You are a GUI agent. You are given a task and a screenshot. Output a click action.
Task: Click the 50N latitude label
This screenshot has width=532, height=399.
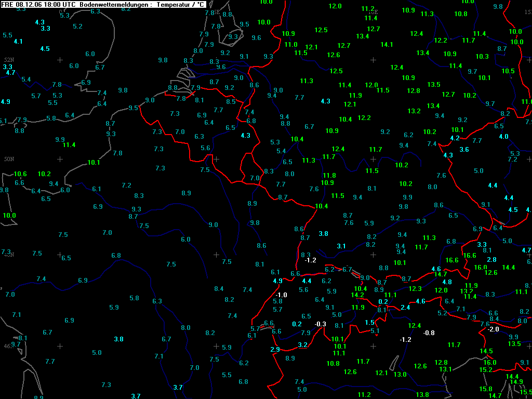click(x=9, y=159)
